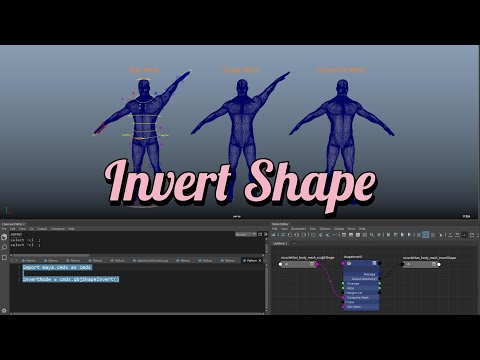Open Tabs menu in Node Editor
The width and height of the screenshot is (480, 360).
[313, 229]
